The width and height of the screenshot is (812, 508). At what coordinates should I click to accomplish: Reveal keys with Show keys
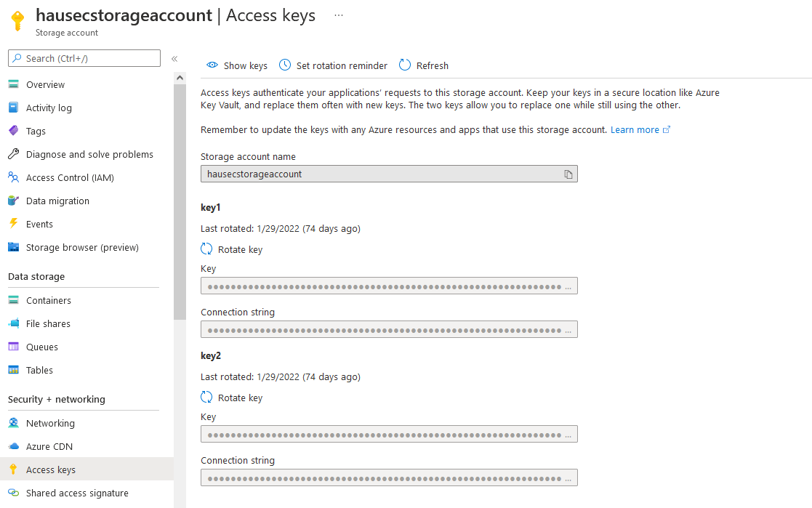pos(236,65)
